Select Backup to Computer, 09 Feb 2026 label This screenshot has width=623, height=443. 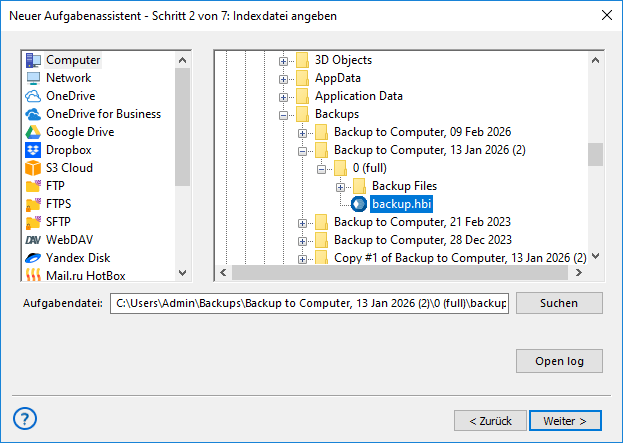[422, 132]
